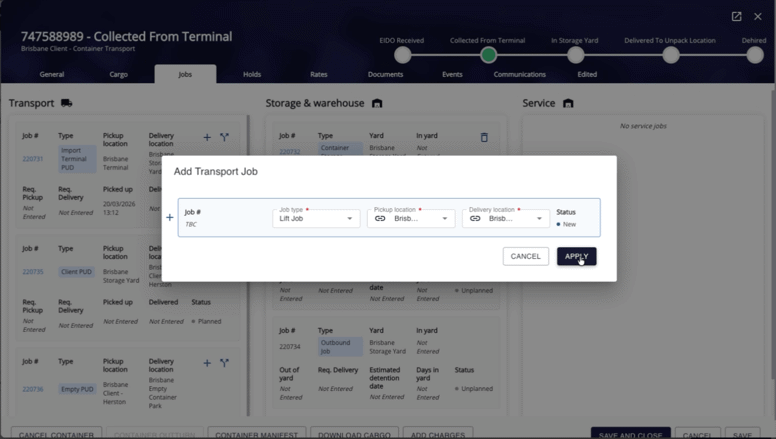Click the Import Terminal PUD type badge
Image resolution: width=776 pixels, height=439 pixels.
pyautogui.click(x=77, y=159)
